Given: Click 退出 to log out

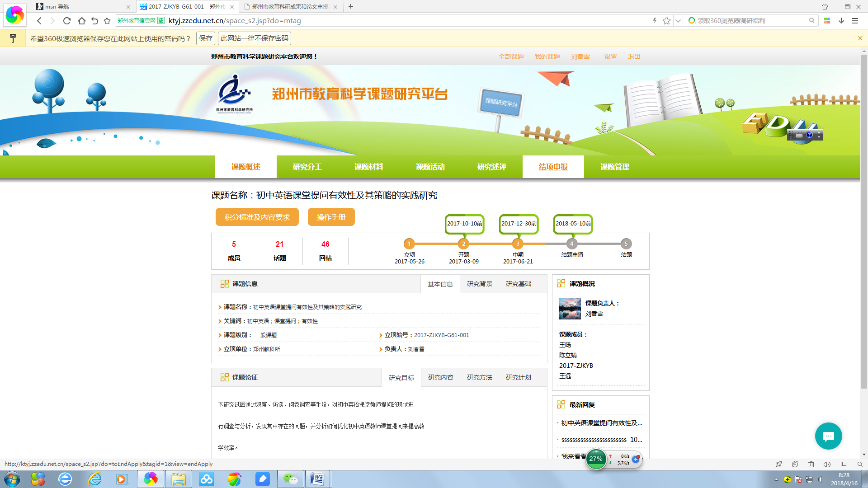Looking at the screenshot, I should coord(634,56).
